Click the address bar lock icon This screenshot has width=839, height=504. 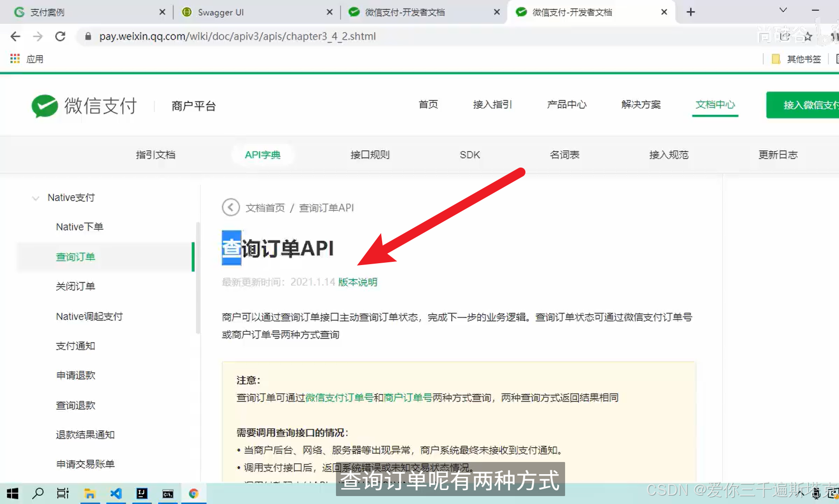click(88, 36)
